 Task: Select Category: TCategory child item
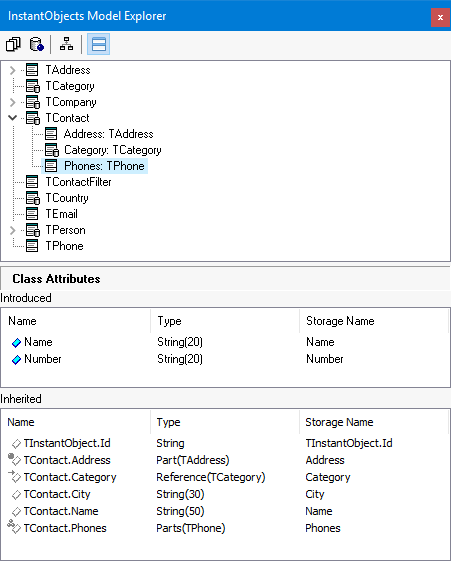click(113, 150)
